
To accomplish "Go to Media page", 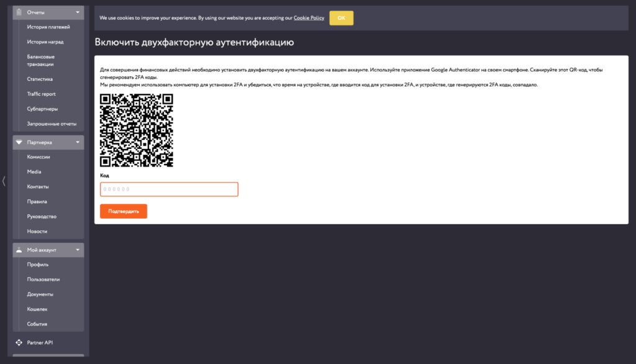I will (x=34, y=171).
